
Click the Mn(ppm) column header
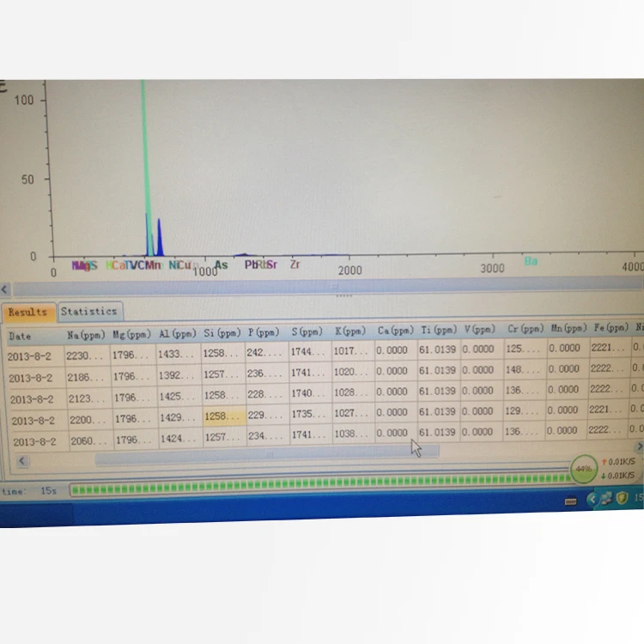pos(568,328)
